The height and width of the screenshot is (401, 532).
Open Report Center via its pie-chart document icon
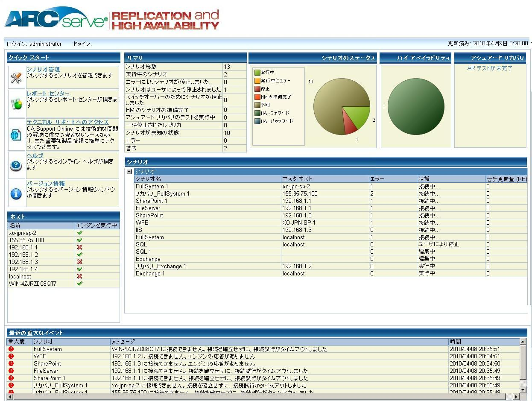click(16, 104)
